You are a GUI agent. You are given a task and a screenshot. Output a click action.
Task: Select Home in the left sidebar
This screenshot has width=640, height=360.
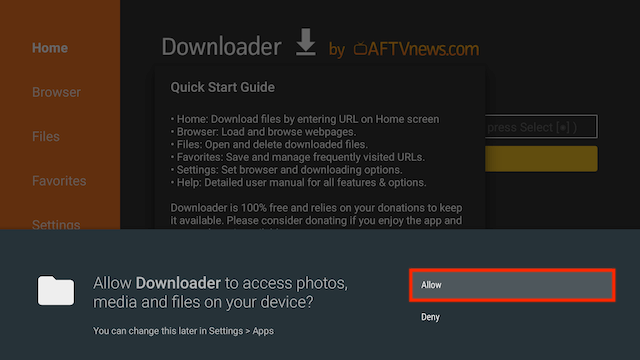tap(50, 48)
